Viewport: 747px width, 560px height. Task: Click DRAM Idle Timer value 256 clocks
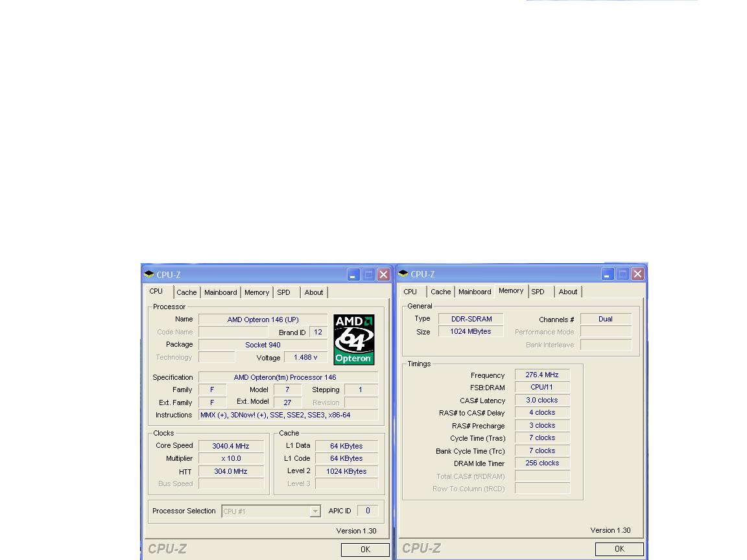click(542, 463)
